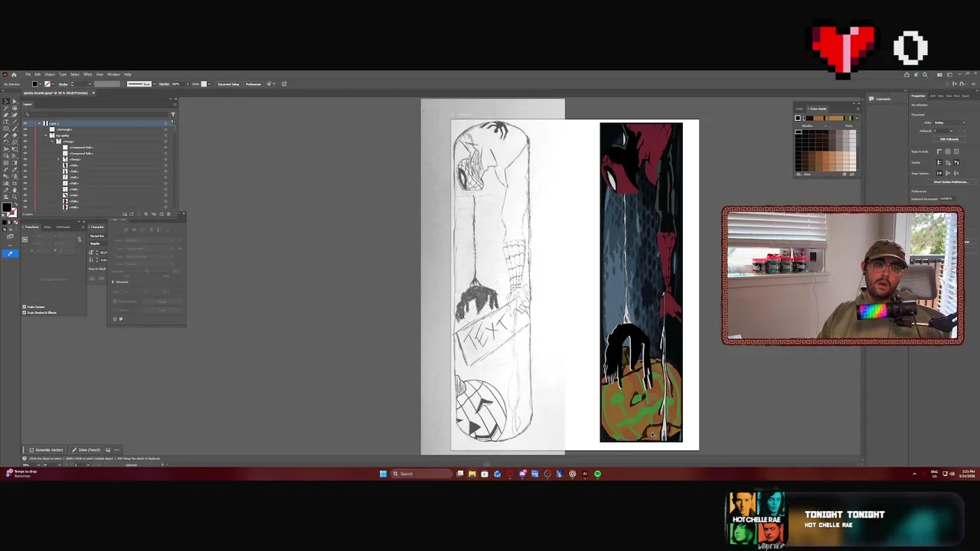Open the Harmony Rules dropdown in Color Guide
Viewport: 980px width, 551px height.
(857, 118)
